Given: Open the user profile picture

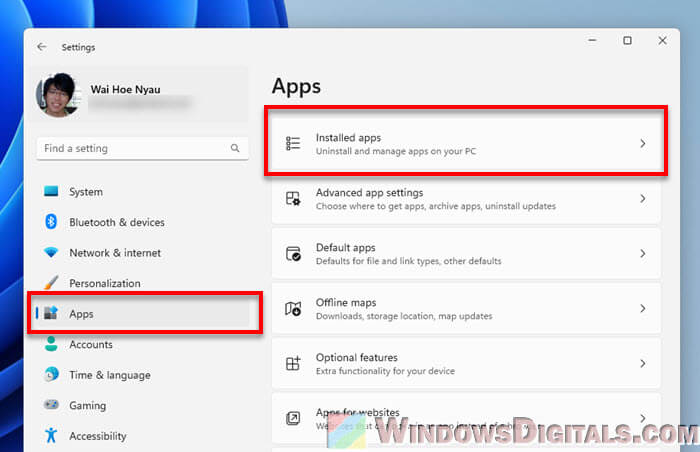Looking at the screenshot, I should [x=58, y=95].
